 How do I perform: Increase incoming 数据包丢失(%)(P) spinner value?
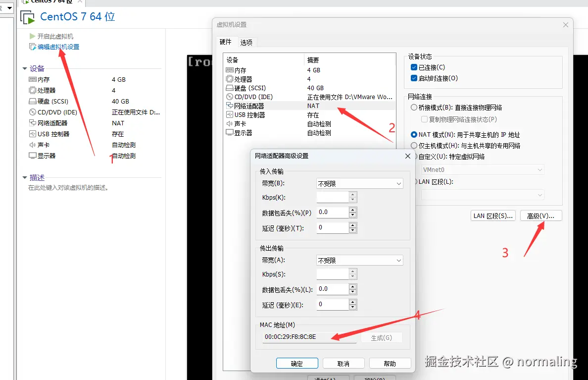[352, 210]
